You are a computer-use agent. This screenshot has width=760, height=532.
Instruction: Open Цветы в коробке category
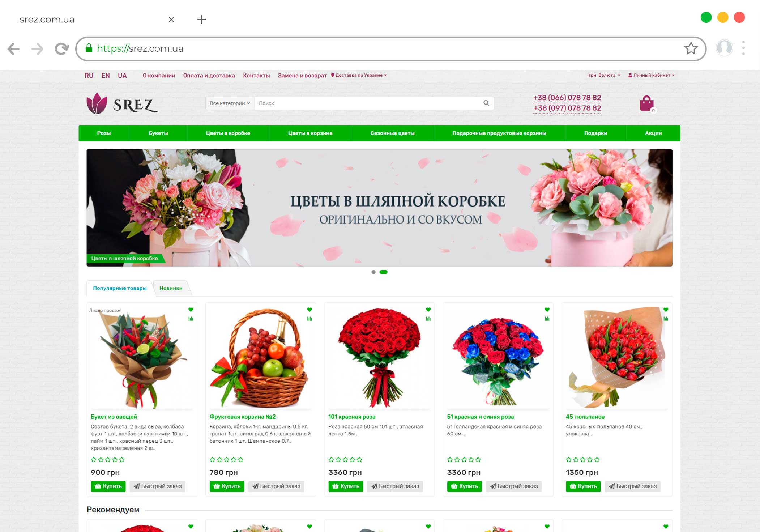pos(228,133)
